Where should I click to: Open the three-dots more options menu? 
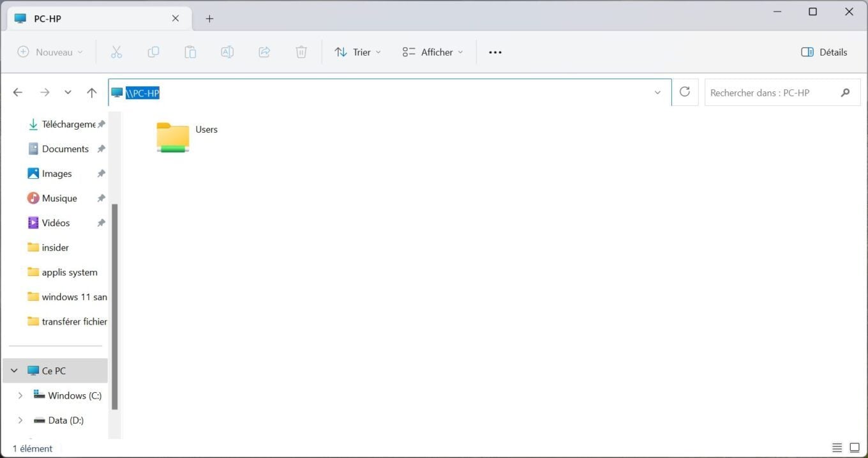tap(495, 52)
